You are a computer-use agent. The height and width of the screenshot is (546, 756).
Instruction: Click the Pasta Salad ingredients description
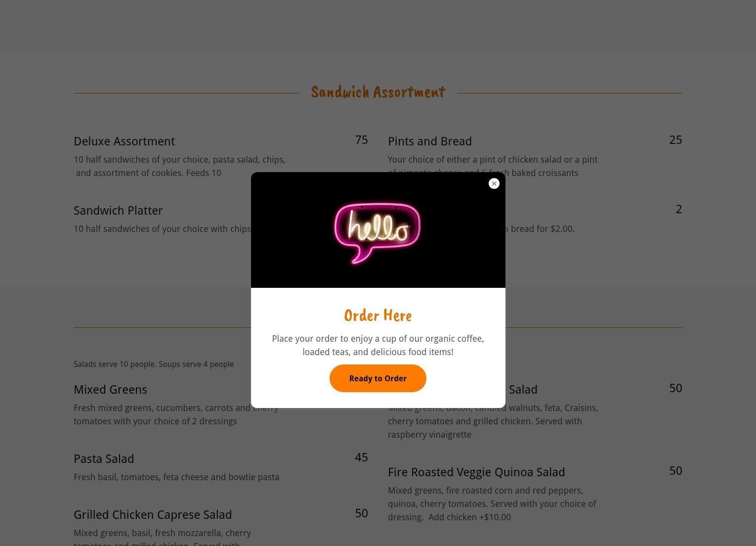click(x=176, y=477)
